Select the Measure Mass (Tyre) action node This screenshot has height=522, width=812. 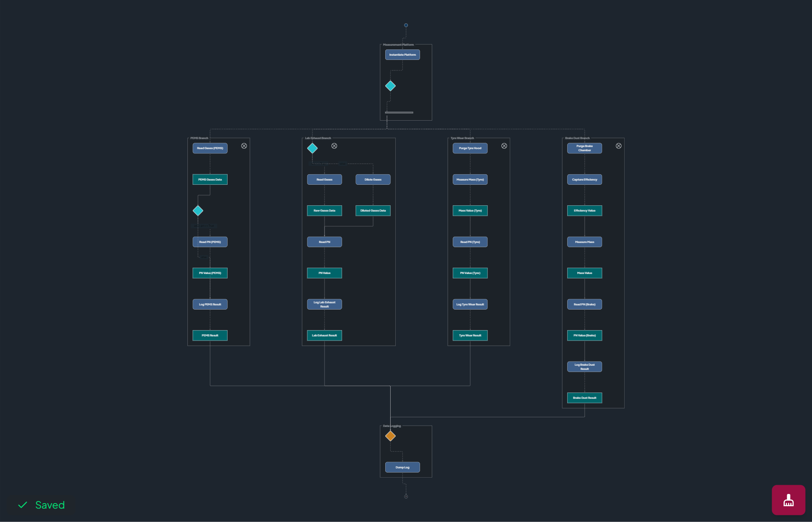pyautogui.click(x=470, y=179)
